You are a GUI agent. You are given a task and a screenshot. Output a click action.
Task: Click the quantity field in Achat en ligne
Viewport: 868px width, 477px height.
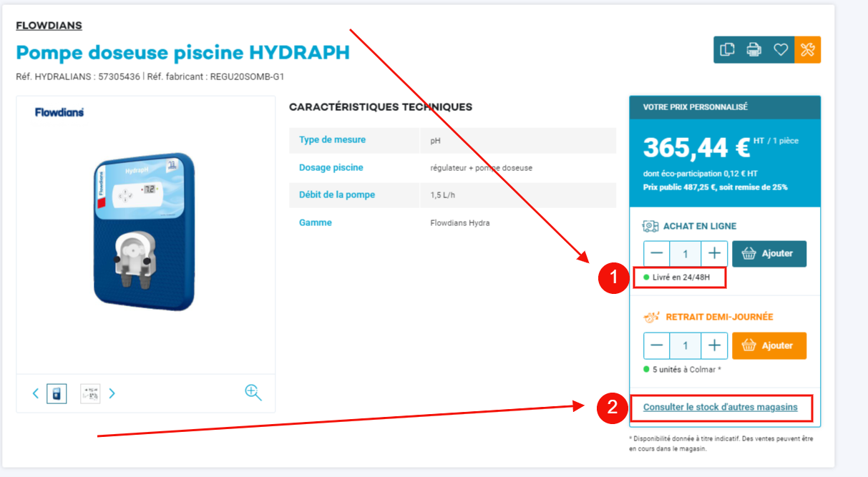pyautogui.click(x=686, y=253)
